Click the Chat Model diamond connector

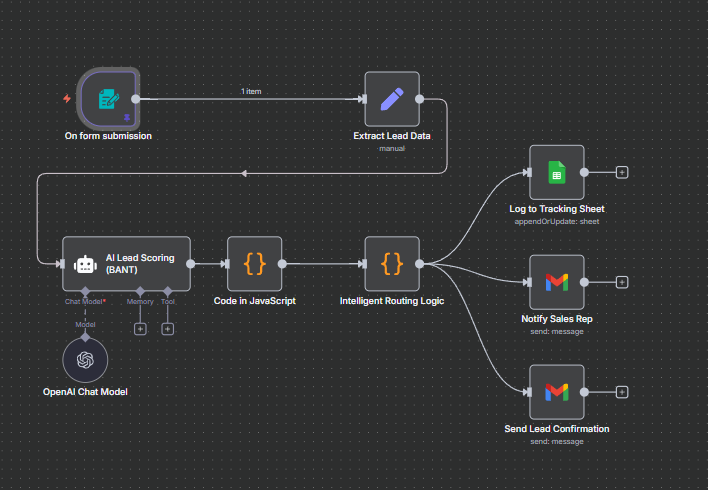coord(85,291)
